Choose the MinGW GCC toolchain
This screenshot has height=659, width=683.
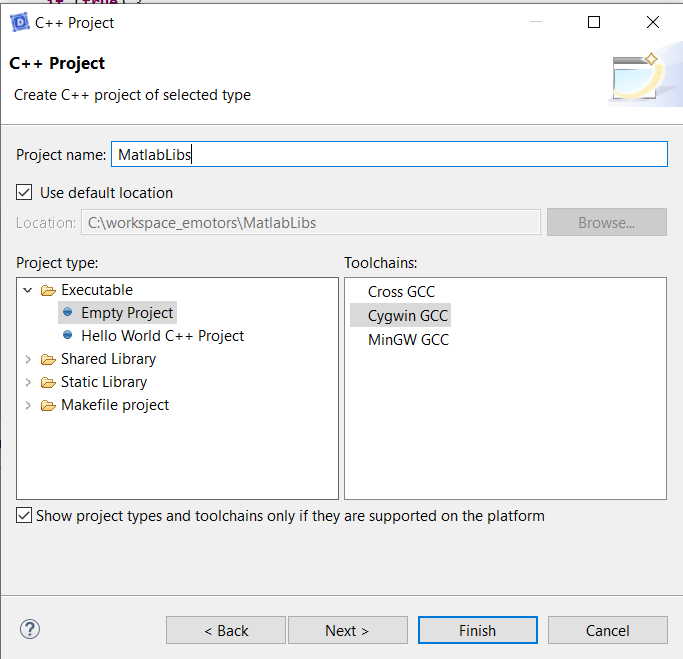(408, 340)
